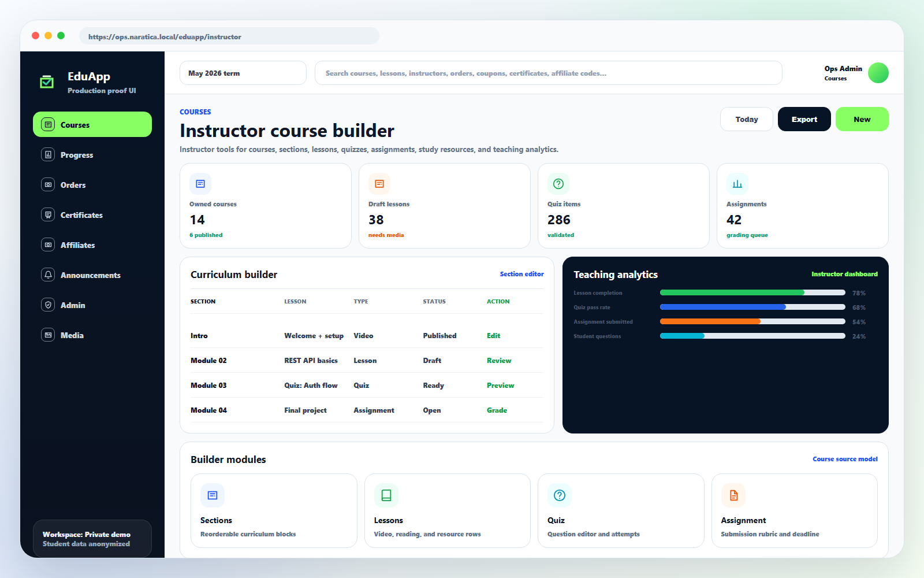Screen dimensions: 924x578
Task: Go to Progress in sidebar
Action: (x=92, y=155)
